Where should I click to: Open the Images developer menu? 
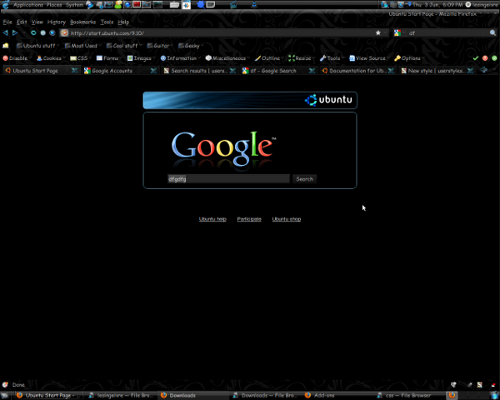(140, 58)
